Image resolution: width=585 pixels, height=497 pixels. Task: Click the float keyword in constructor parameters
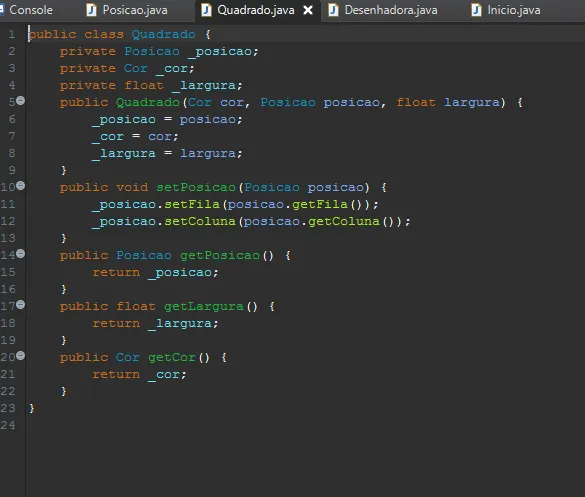pos(416,102)
